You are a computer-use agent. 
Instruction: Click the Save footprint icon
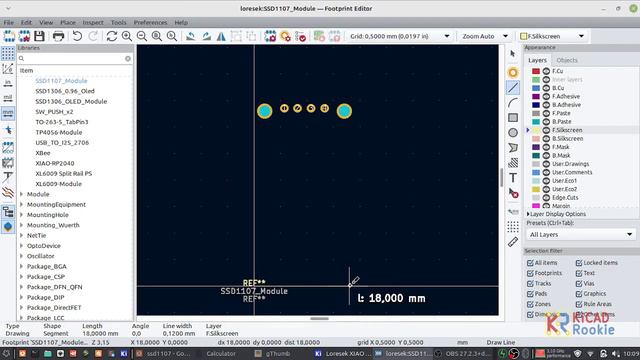click(x=39, y=36)
